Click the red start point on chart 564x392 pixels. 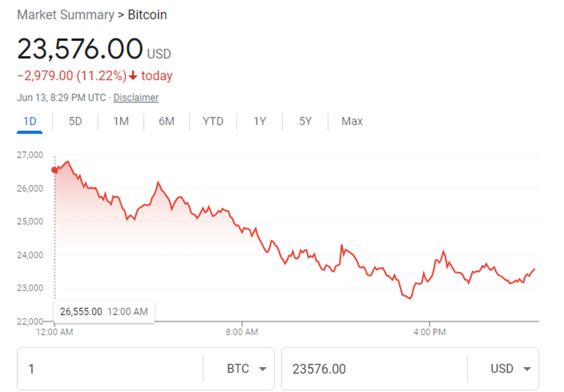(x=55, y=170)
